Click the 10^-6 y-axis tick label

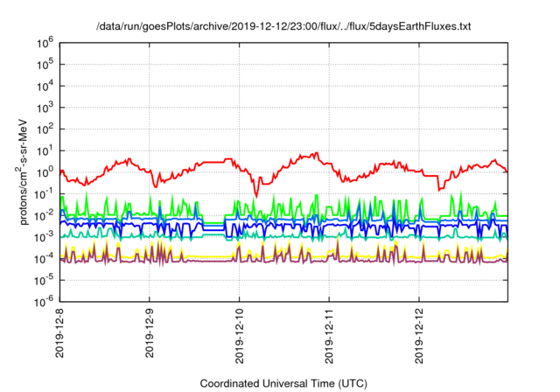44,302
